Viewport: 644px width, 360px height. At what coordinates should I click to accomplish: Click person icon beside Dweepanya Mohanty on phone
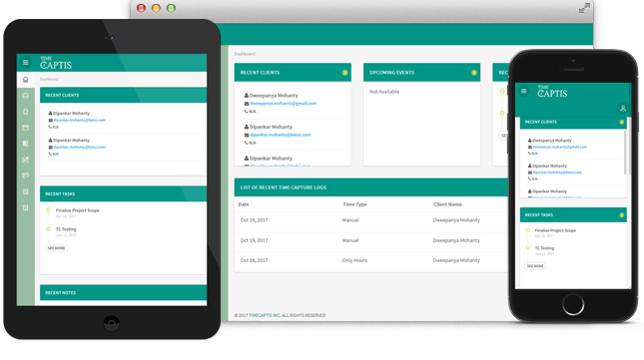(x=530, y=141)
